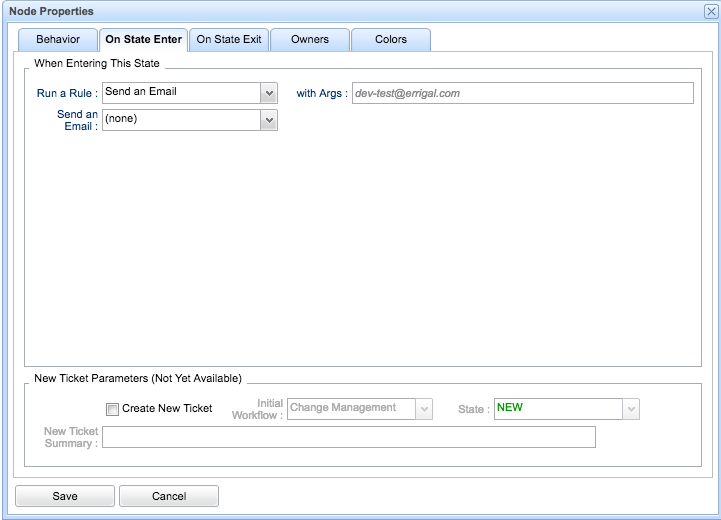Viewport: 721px width, 520px height.
Task: Switch to the Behavior tab
Action: click(x=58, y=40)
